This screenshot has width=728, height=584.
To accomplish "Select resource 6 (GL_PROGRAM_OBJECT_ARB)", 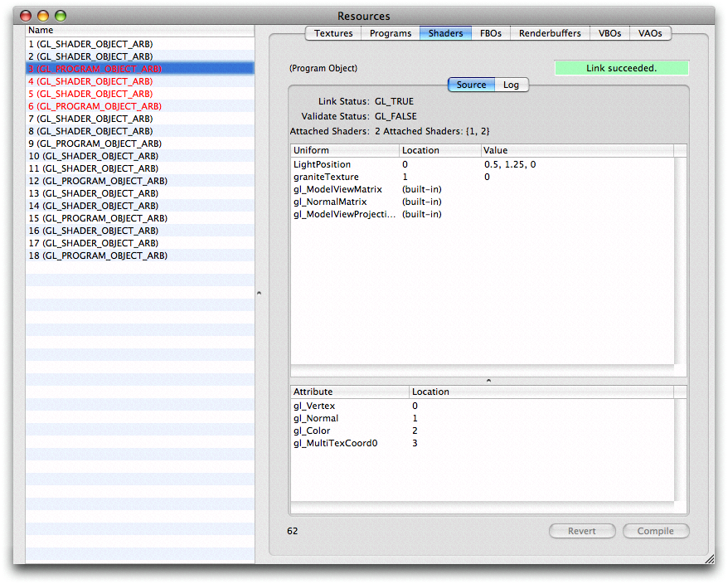I will 95,106.
